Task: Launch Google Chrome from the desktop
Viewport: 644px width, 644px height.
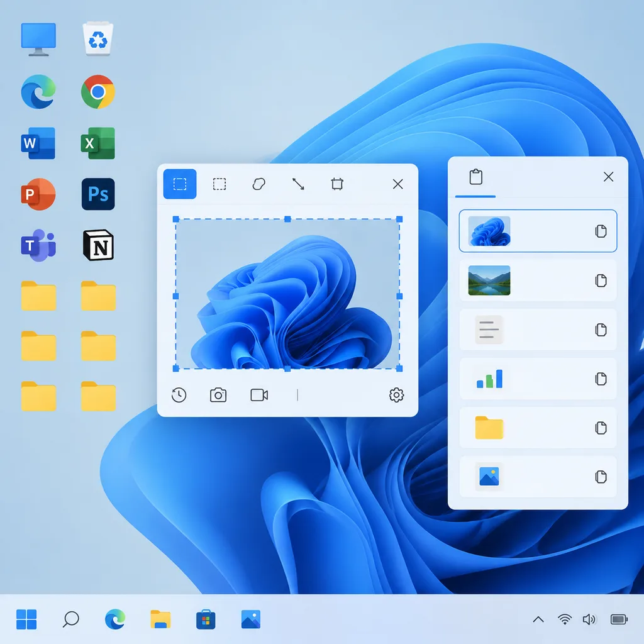Action: tap(97, 92)
